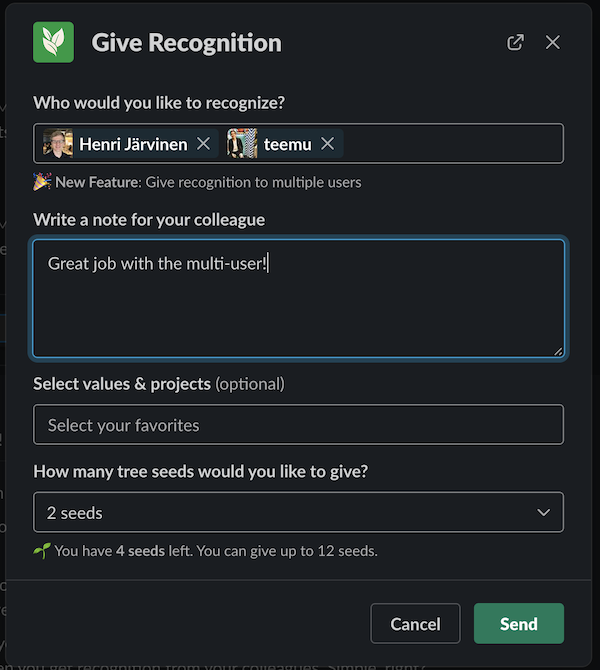Click Henri Järvinen's avatar thumbnail
The height and width of the screenshot is (670, 600).
click(58, 144)
